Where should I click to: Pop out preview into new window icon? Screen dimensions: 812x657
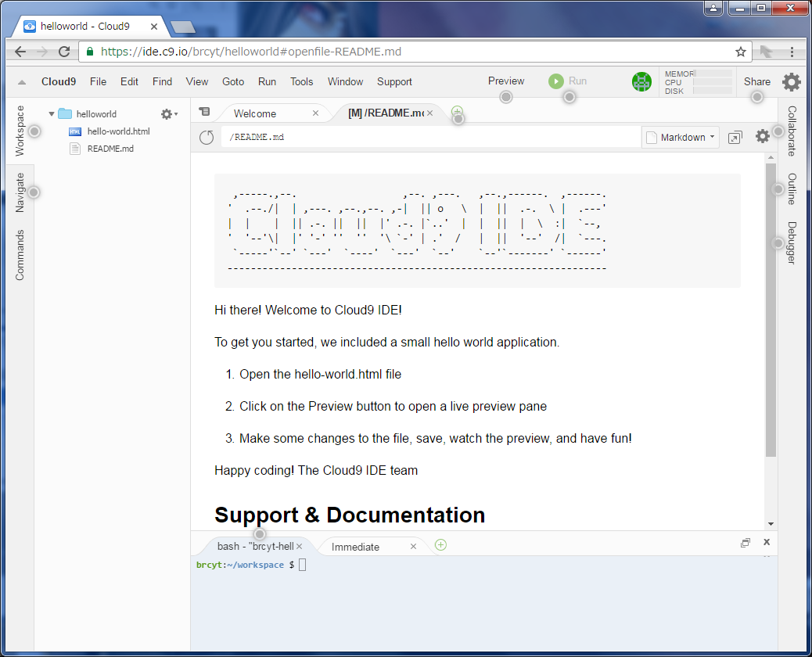click(x=735, y=137)
